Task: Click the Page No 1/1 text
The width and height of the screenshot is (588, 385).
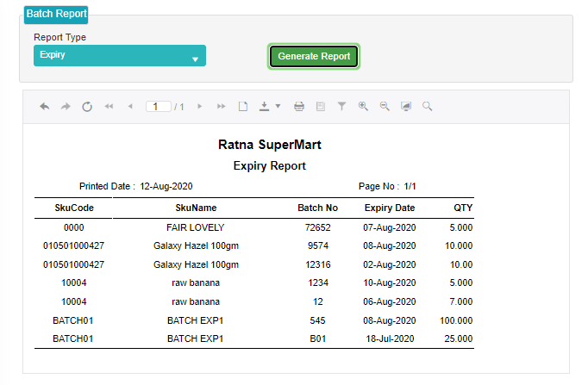Action: click(x=387, y=187)
